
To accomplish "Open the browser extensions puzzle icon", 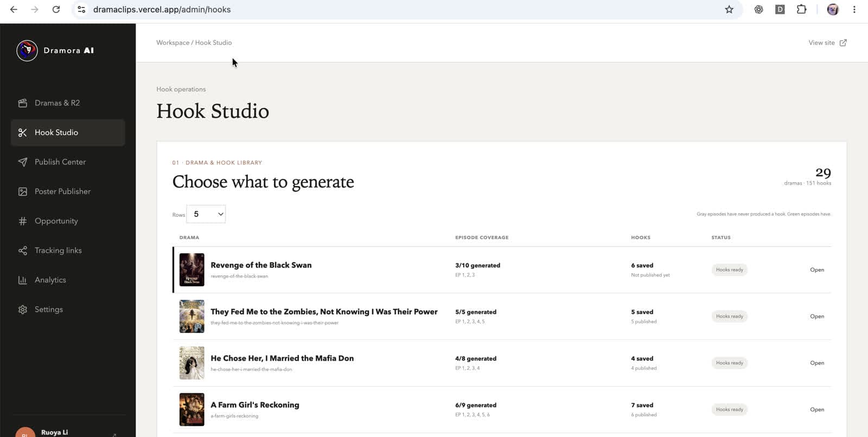I will pyautogui.click(x=801, y=9).
